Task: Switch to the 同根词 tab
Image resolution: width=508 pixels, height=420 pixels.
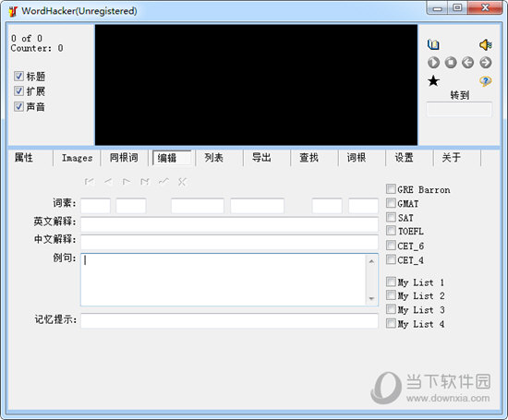Action: (x=124, y=158)
